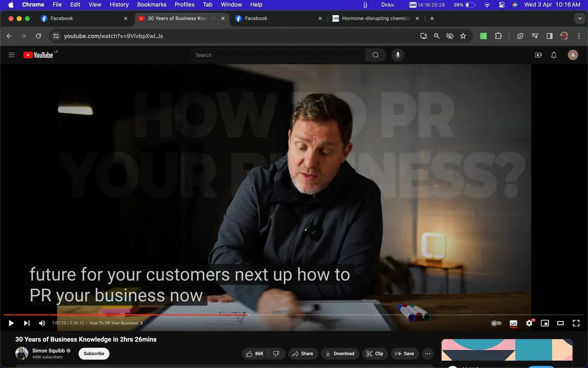This screenshot has width=588, height=368.
Task: Switch to miniplayer mode
Action: (545, 323)
